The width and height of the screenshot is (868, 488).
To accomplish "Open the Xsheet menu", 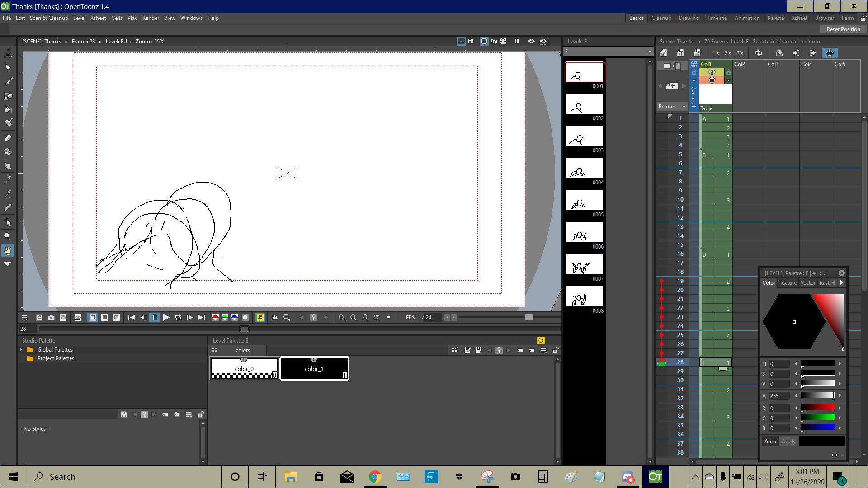I will tap(98, 18).
